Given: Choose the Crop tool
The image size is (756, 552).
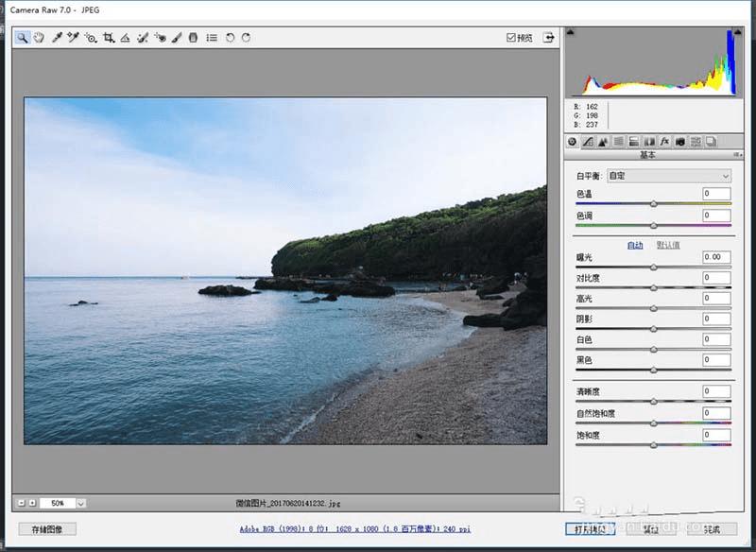Looking at the screenshot, I should point(108,38).
